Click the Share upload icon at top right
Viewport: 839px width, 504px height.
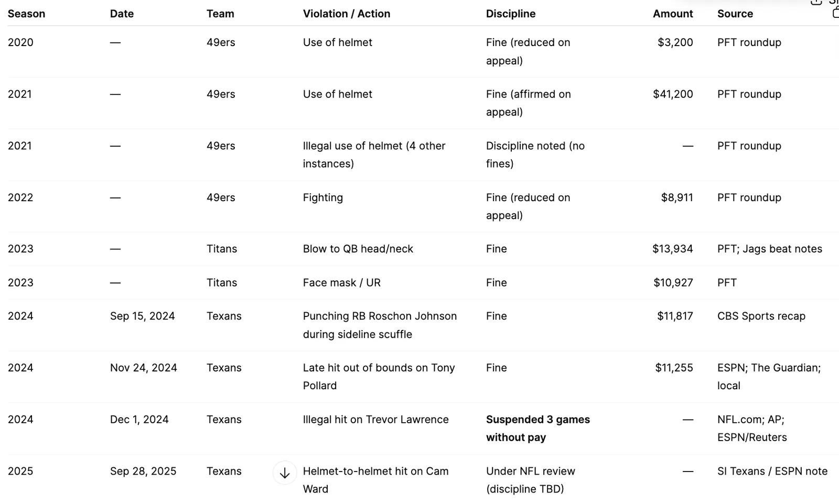click(x=816, y=2)
